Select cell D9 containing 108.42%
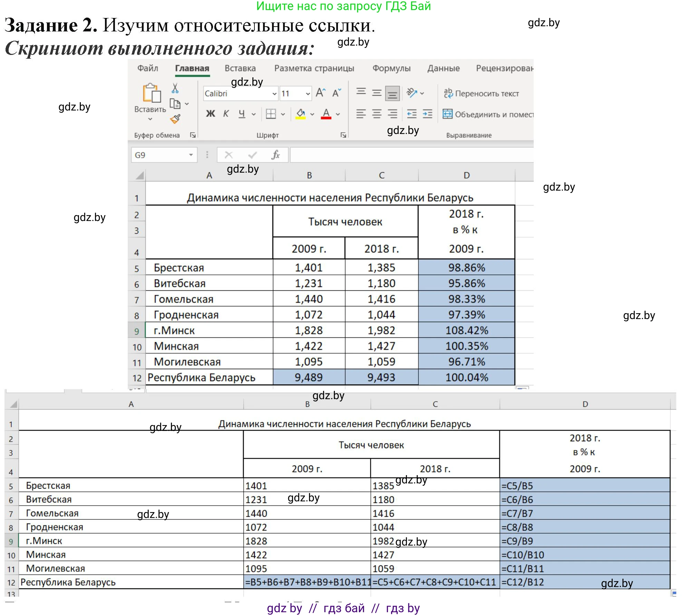688x616 pixels. click(466, 330)
